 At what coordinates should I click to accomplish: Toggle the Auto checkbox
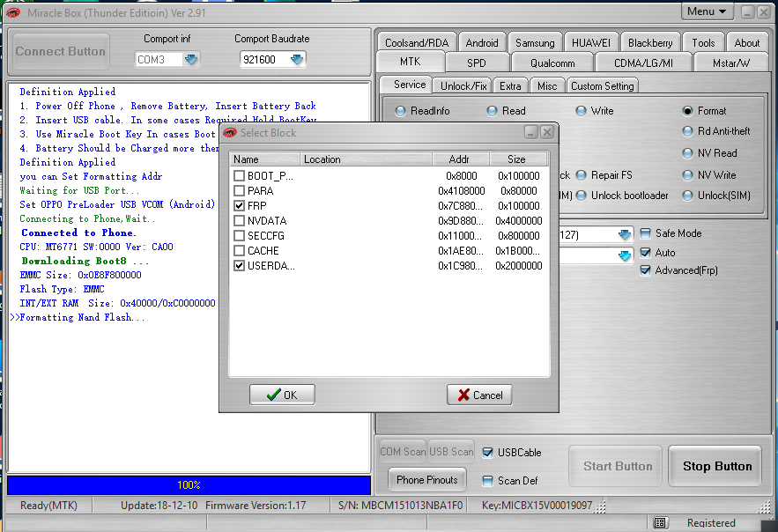point(646,253)
